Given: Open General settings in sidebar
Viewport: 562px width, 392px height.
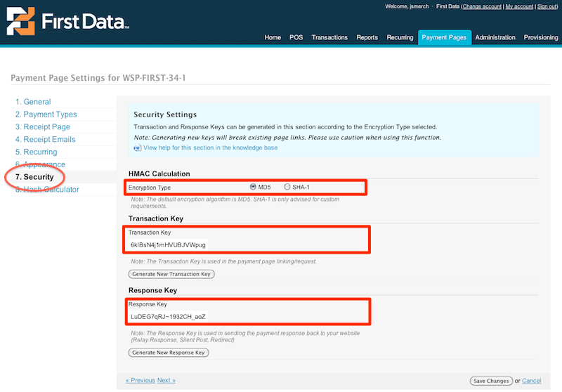Looking at the screenshot, I should (33, 102).
